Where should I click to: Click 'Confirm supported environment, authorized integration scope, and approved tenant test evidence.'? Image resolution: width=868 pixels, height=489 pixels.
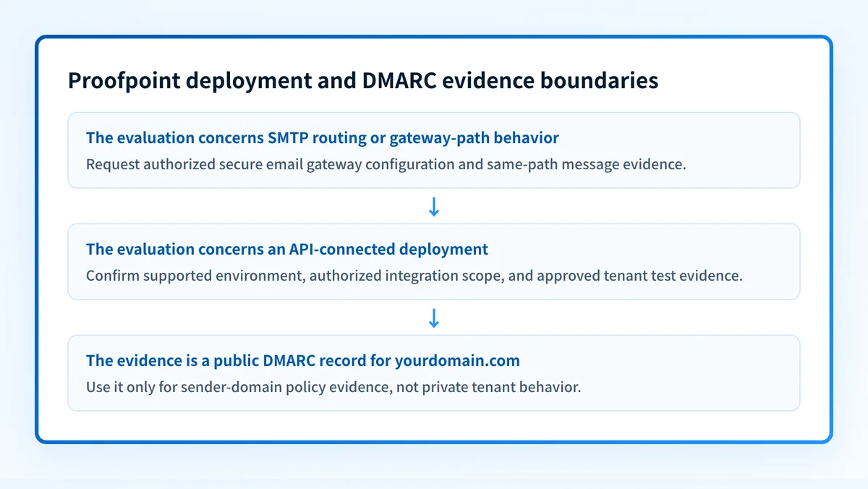pyautogui.click(x=414, y=276)
